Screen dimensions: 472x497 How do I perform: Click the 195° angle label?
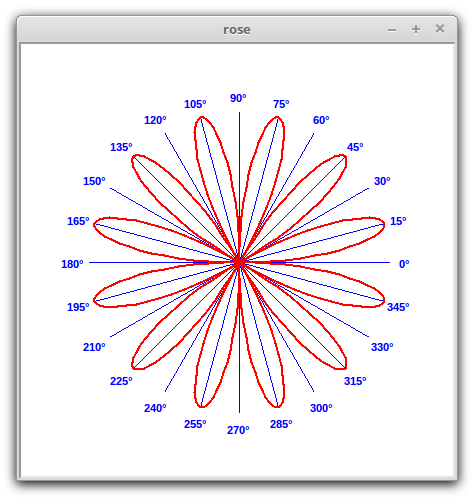tap(78, 307)
